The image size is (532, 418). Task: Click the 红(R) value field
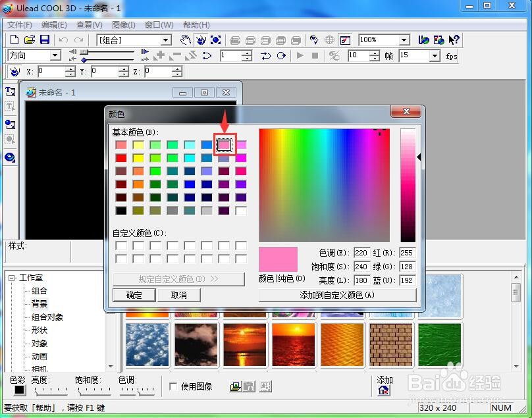[x=407, y=253]
